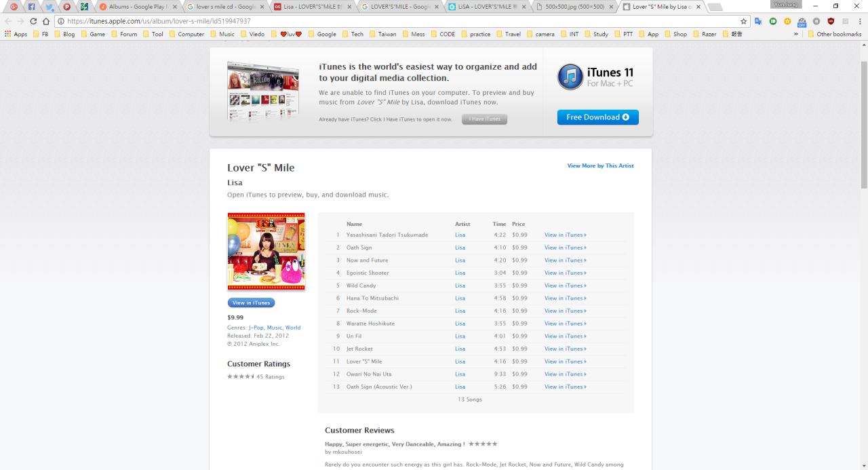Screen dimensions: 868x470
Task: Close the Albums - Google Play tab
Action: (x=175, y=7)
